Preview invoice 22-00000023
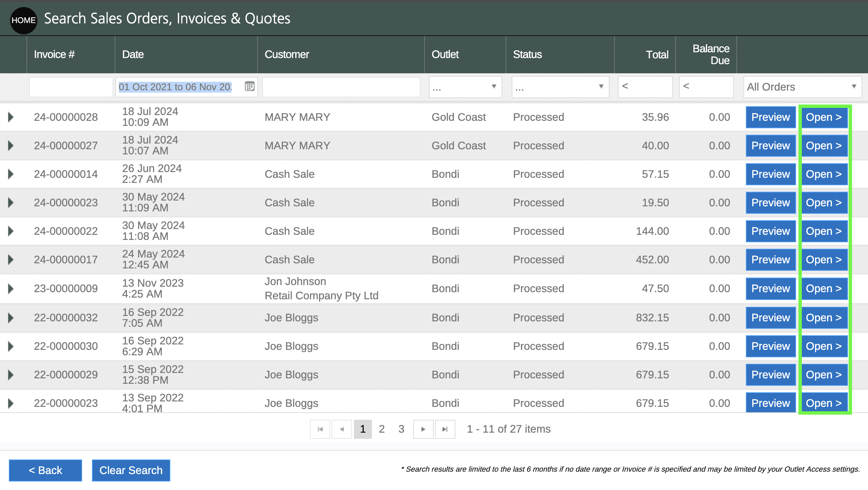Image resolution: width=868 pixels, height=490 pixels. pyautogui.click(x=771, y=403)
